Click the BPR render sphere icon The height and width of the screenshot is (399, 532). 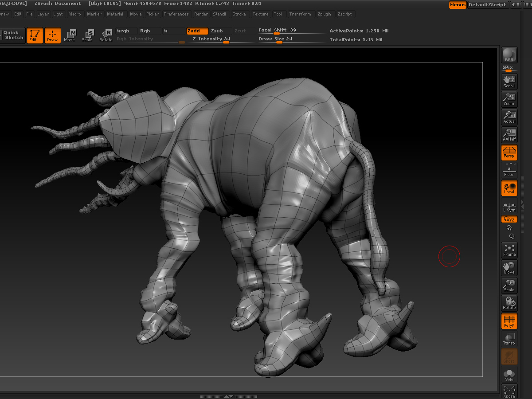(x=509, y=55)
